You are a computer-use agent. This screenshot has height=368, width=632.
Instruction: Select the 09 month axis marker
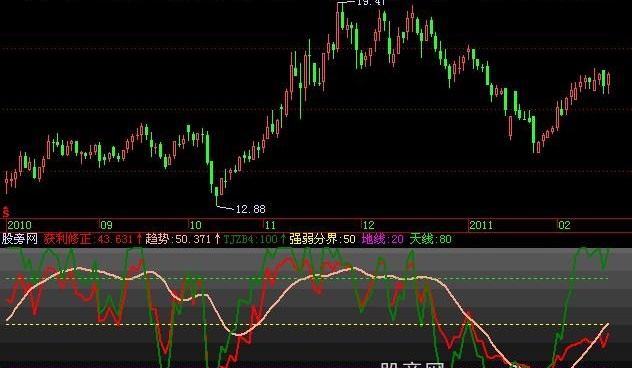pos(106,225)
